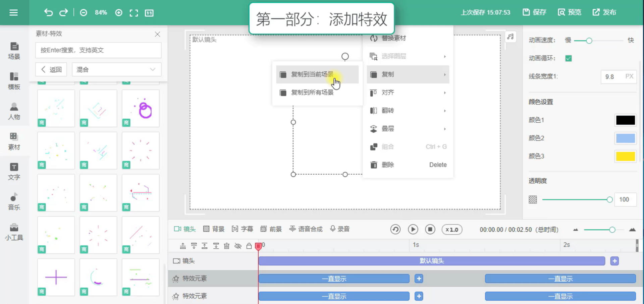
Task: Change the x1.0 playback speed
Action: [452, 230]
